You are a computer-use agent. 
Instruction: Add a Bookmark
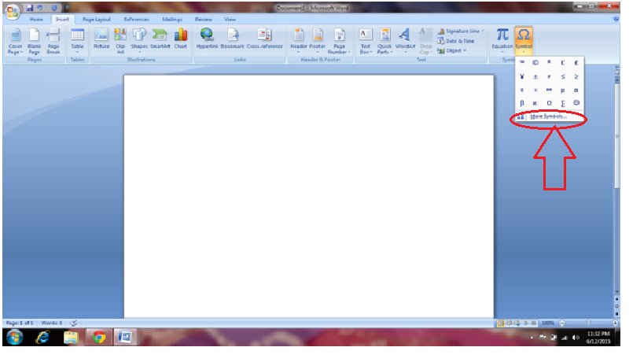(x=233, y=39)
